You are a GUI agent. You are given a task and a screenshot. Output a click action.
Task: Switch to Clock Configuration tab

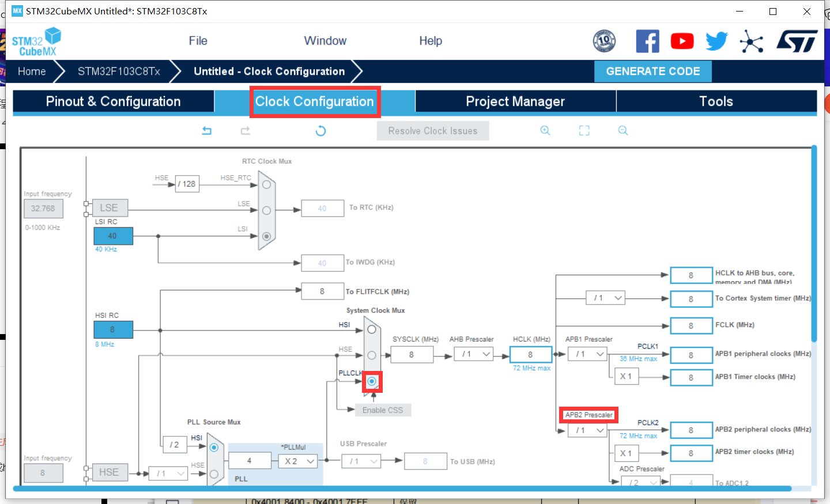pyautogui.click(x=315, y=101)
